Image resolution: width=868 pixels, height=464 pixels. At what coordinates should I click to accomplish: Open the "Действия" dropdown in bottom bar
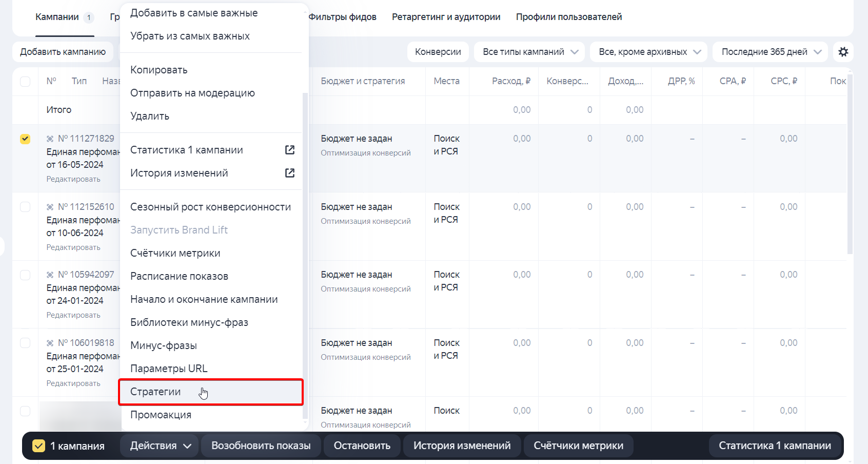159,446
